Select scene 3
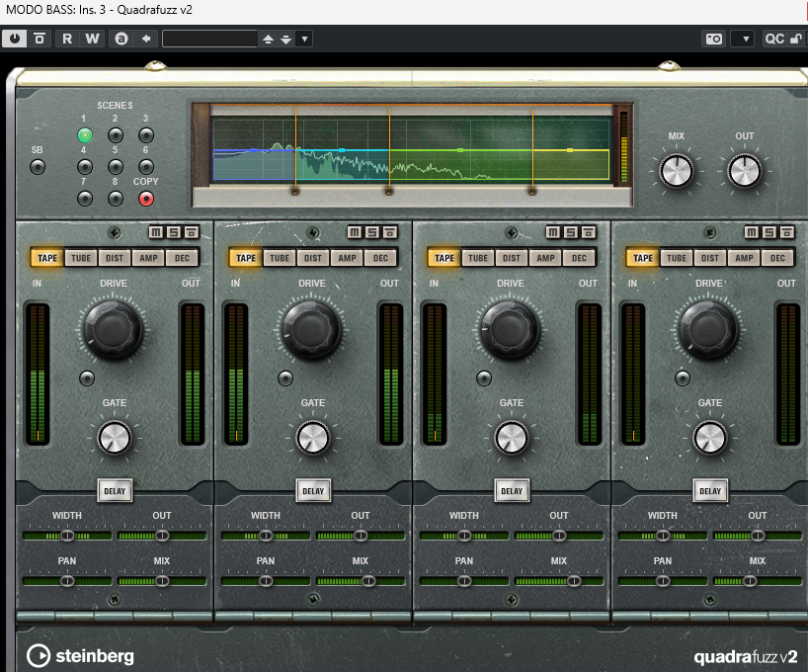Screen dimensions: 808x672 [146, 135]
